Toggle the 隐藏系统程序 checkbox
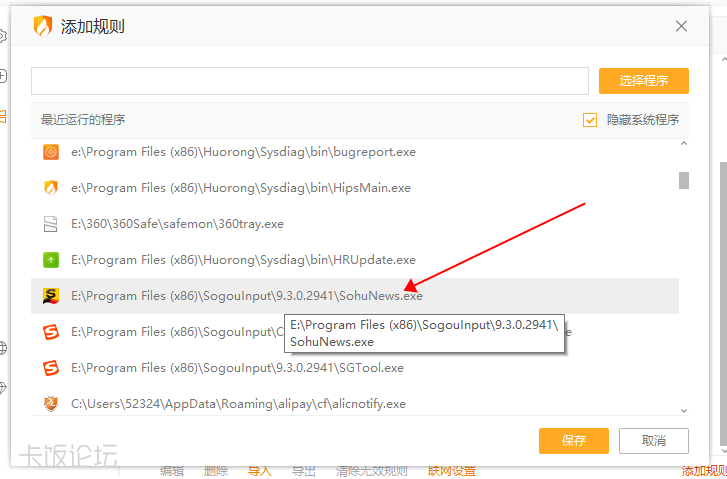Viewport: 727px width, 479px height. pyautogui.click(x=590, y=120)
